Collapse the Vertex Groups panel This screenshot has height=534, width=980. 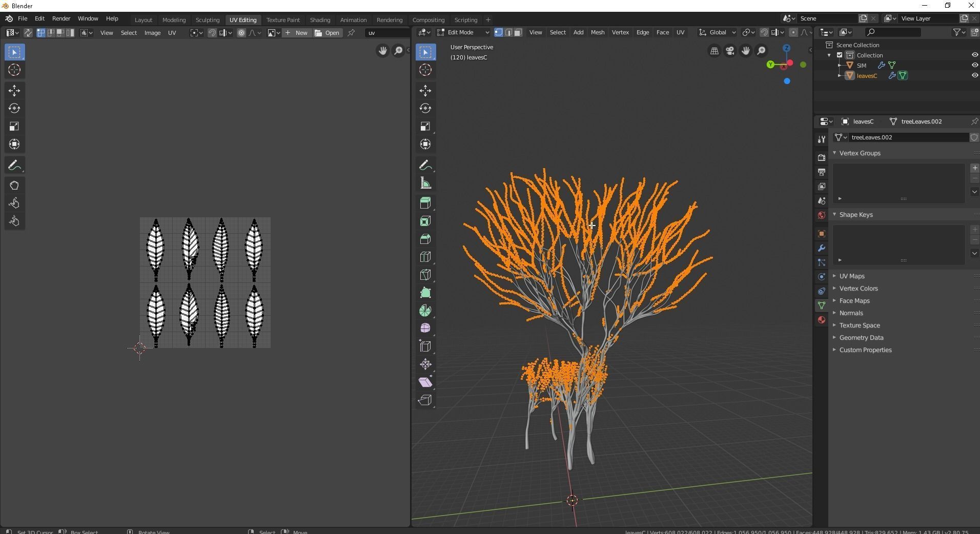(860, 153)
